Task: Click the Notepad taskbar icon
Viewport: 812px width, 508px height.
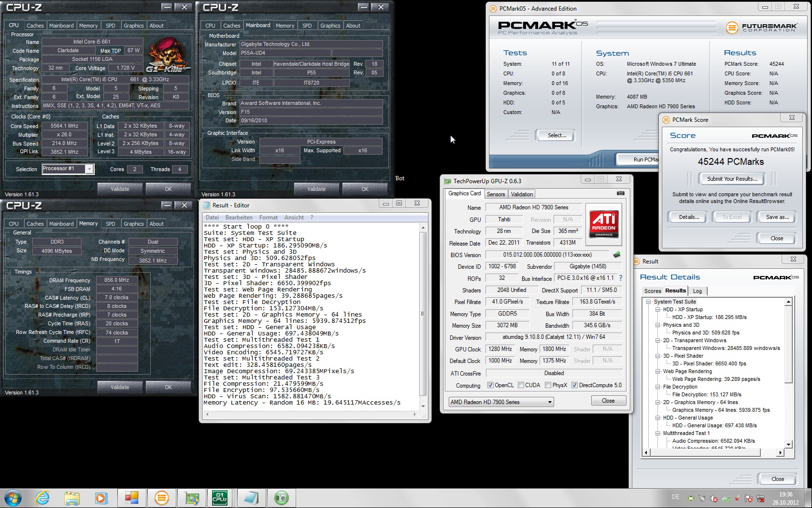Action: [x=251, y=498]
